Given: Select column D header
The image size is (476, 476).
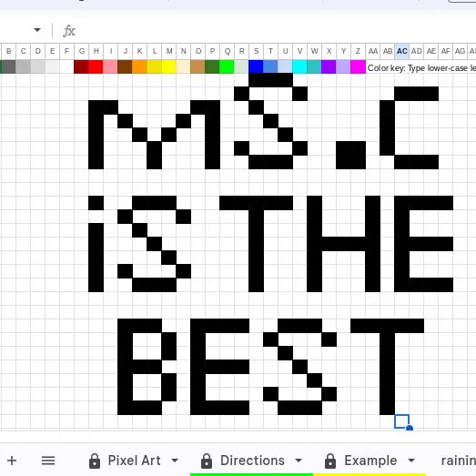Looking at the screenshot, I should tap(37, 51).
